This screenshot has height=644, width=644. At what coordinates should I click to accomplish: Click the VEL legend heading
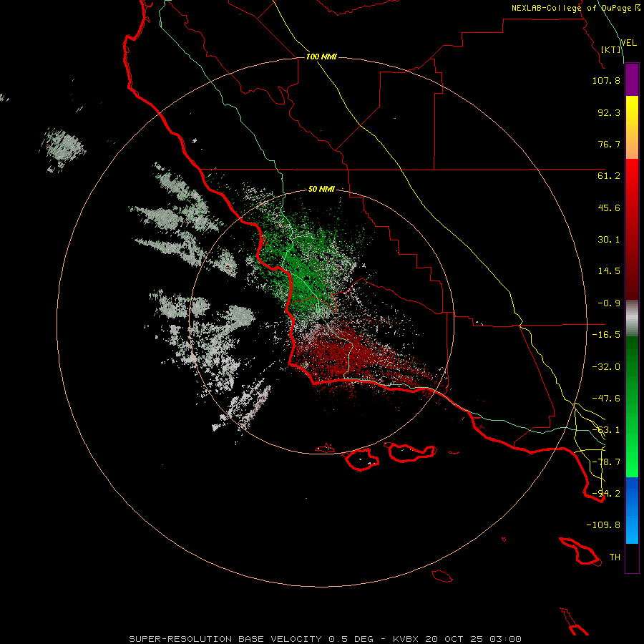pos(628,42)
